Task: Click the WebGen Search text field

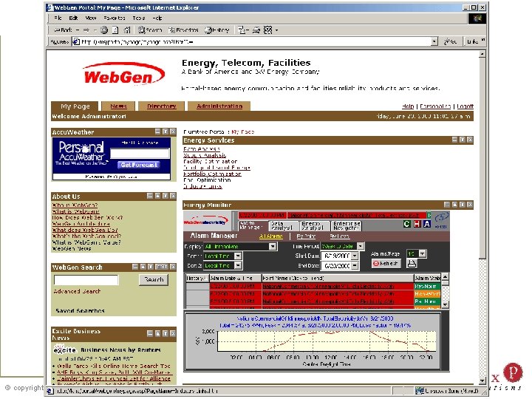Action: (86, 280)
